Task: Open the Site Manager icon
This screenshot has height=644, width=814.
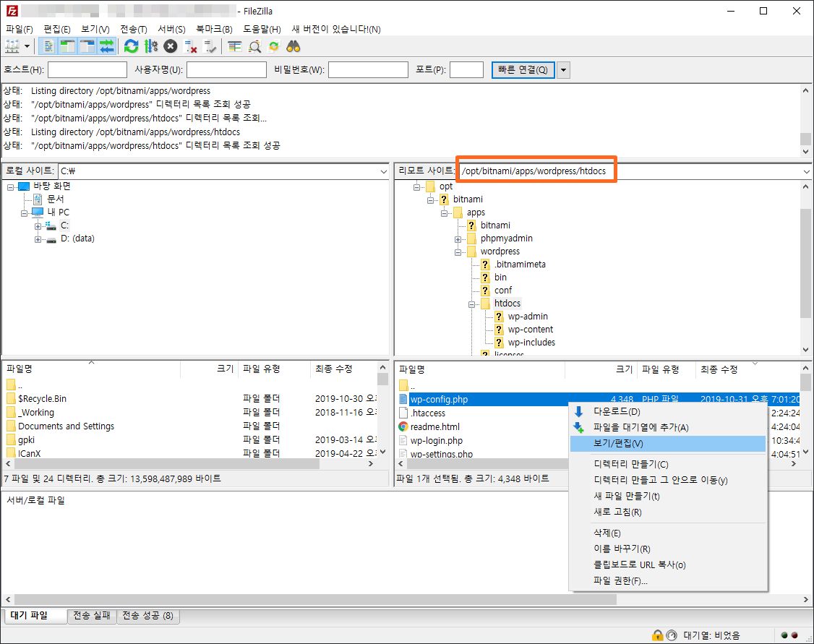Action: pyautogui.click(x=12, y=47)
